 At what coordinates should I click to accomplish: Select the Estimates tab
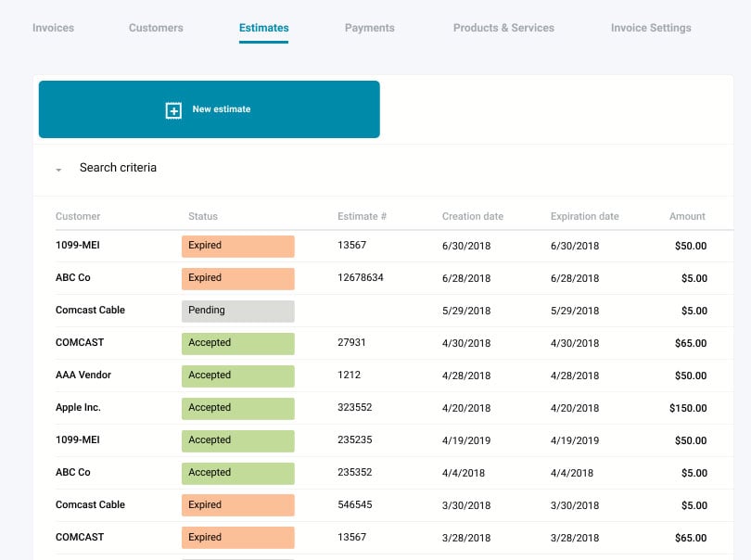[x=263, y=28]
